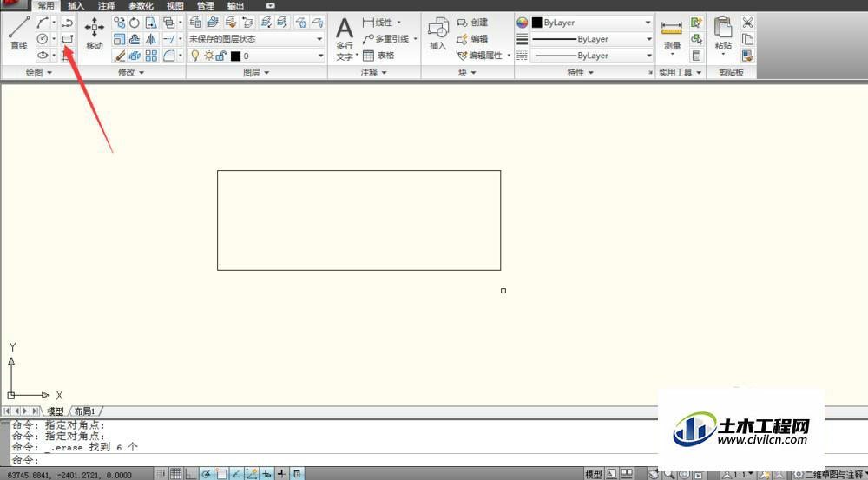Toggle the layer lock padlock icon
This screenshot has width=868, height=480.
point(220,56)
